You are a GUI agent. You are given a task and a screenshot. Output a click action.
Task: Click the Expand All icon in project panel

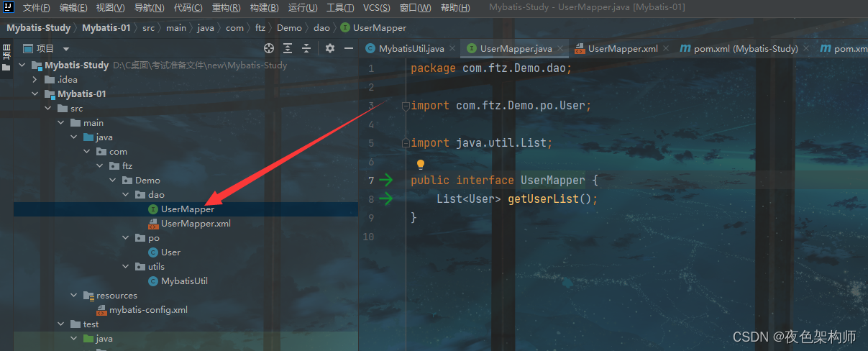pyautogui.click(x=288, y=48)
